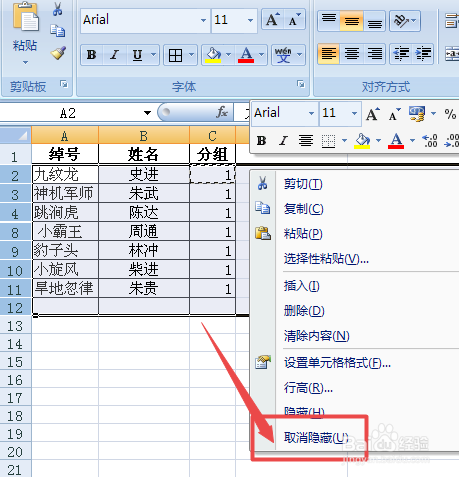Center text horizontally in ribbon
459x477 pixels.
tap(352, 53)
